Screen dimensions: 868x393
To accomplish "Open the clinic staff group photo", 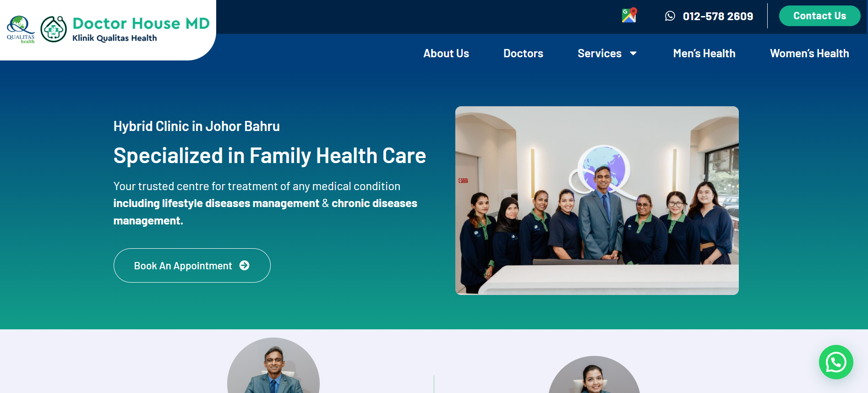I will 597,201.
